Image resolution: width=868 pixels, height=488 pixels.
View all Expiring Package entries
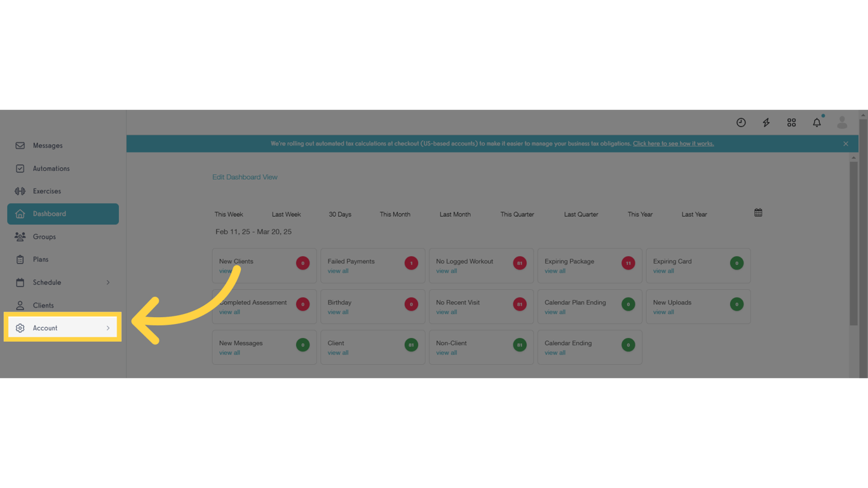tap(555, 271)
